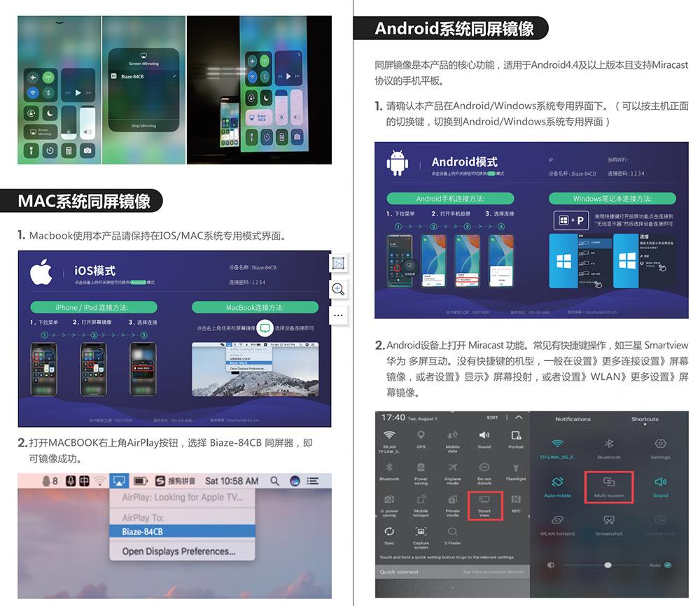The image size is (700, 606).
Task: Tap Stop Mirroring in Screen Mirroring panel
Action: [x=143, y=126]
